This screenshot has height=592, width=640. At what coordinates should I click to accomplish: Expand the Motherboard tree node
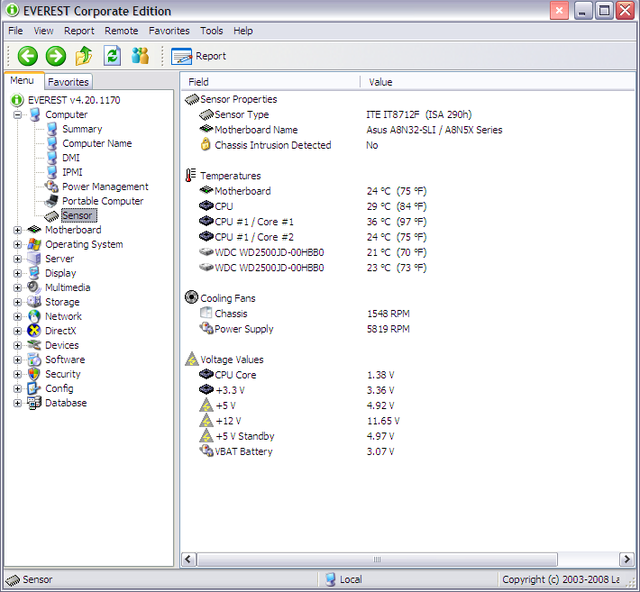[x=18, y=230]
